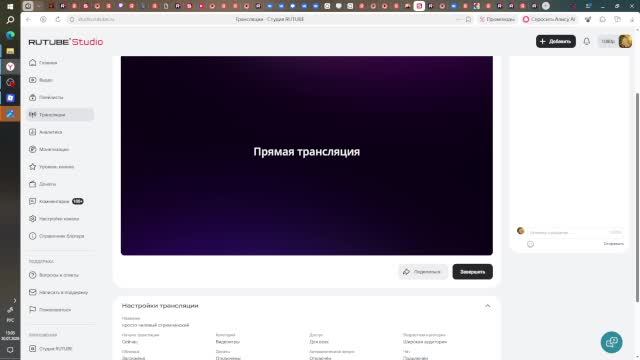
Task: Click the Настройки трансляции heading
Action: click(160, 306)
